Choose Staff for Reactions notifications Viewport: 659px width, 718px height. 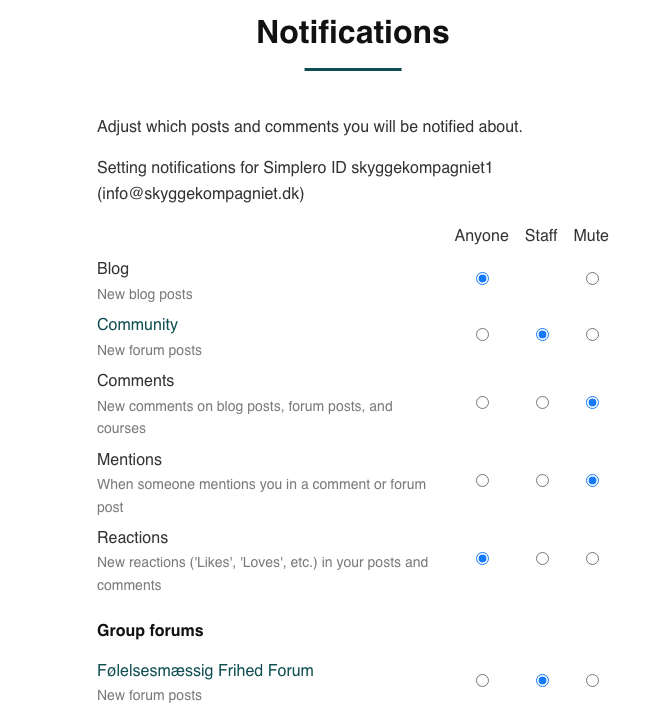point(542,559)
